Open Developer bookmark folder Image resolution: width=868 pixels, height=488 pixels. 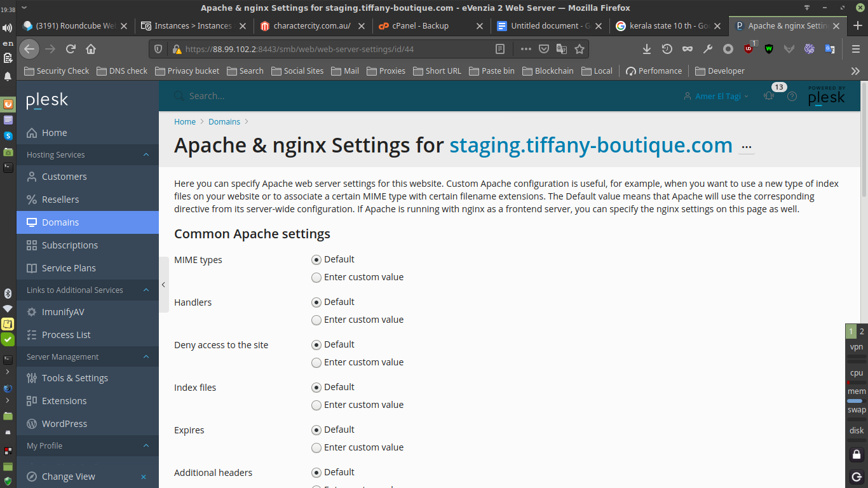(720, 71)
